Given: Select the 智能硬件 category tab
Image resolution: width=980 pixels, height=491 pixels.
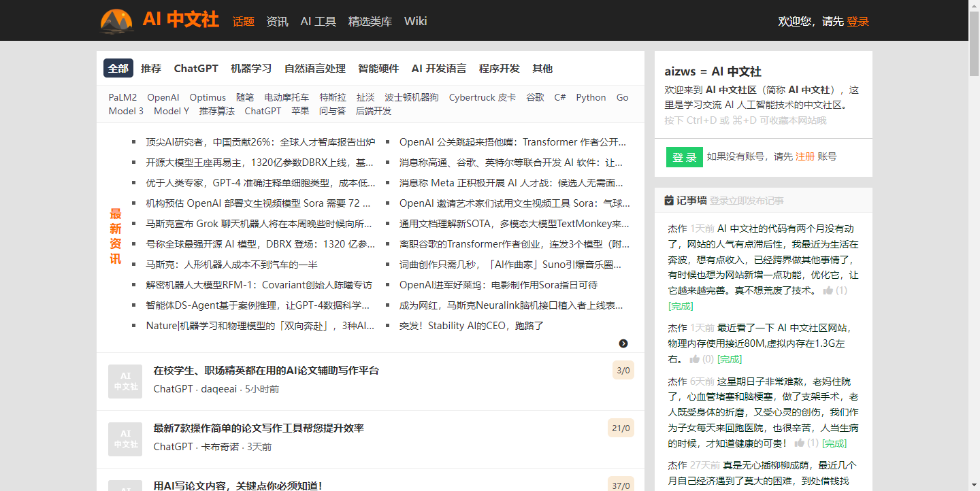Looking at the screenshot, I should [378, 68].
